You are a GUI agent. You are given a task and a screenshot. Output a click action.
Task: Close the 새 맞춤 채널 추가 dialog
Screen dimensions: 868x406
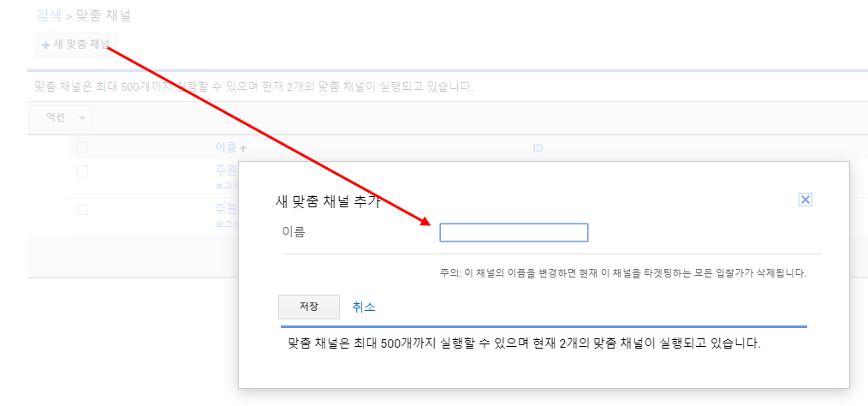(806, 200)
